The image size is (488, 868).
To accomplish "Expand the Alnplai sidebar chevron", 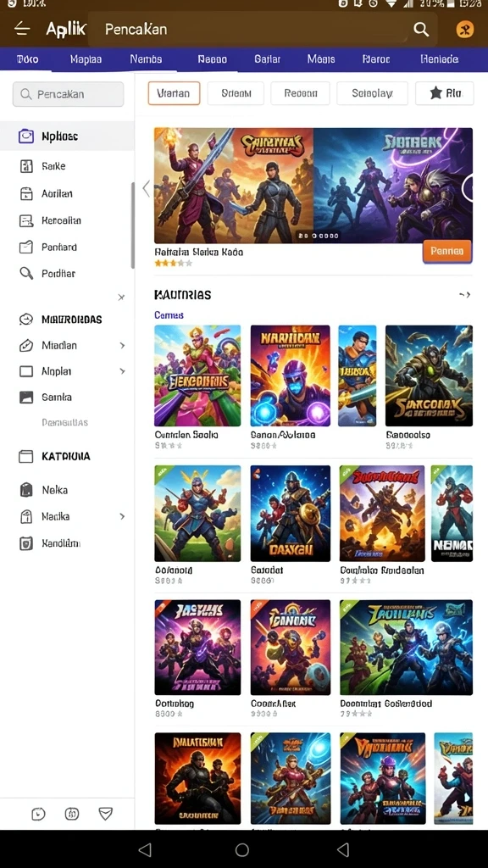I will pos(122,371).
